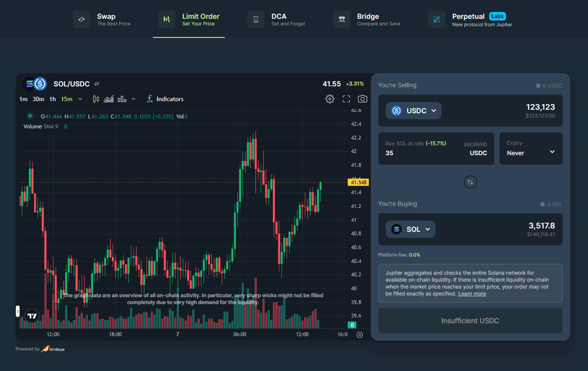
Task: Expand the chart style options chevron
Action: pos(133,99)
